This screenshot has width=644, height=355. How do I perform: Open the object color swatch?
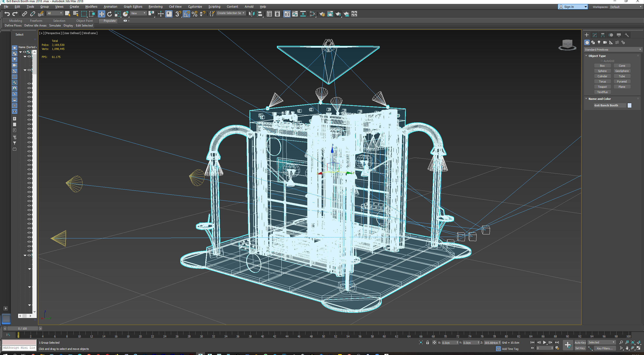click(629, 105)
